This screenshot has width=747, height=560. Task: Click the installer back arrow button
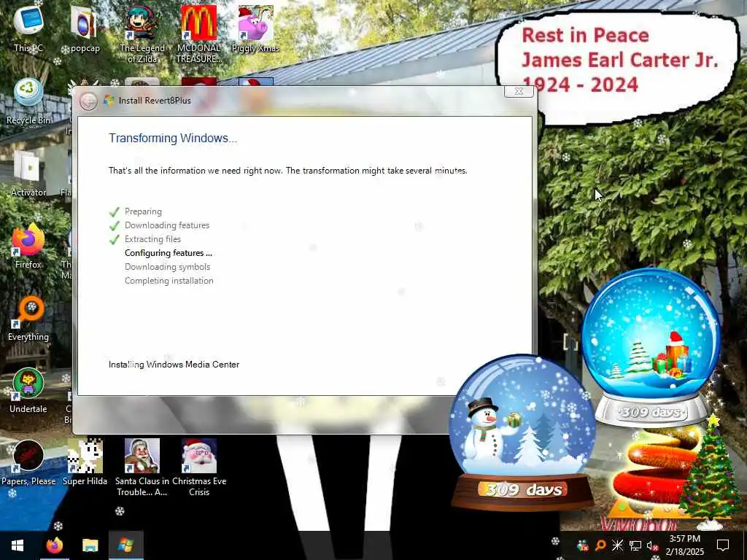[x=88, y=101]
